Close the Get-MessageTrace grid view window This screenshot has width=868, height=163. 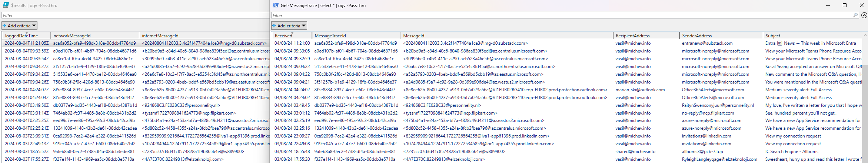click(861, 5)
